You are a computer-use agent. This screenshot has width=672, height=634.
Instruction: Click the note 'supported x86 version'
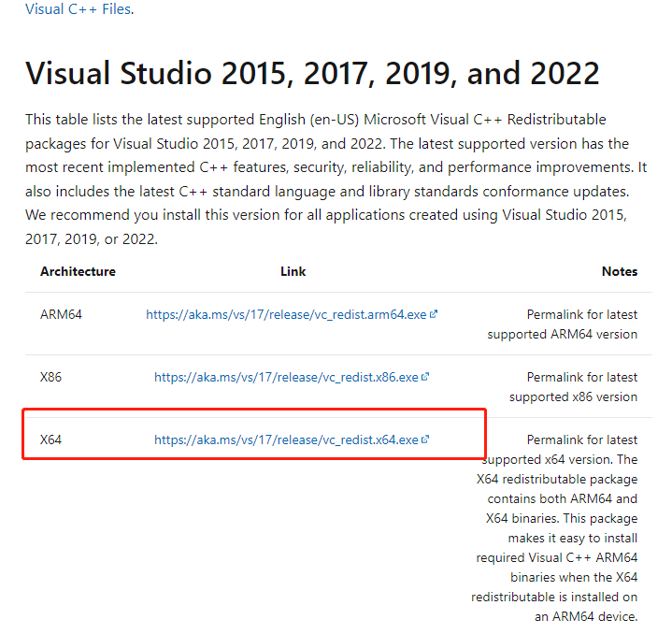tap(574, 396)
